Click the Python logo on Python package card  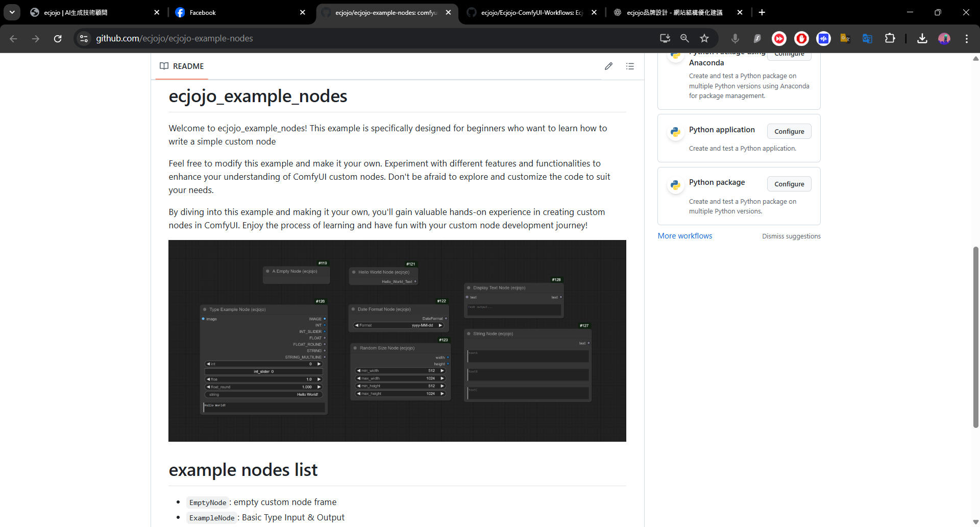675,185
